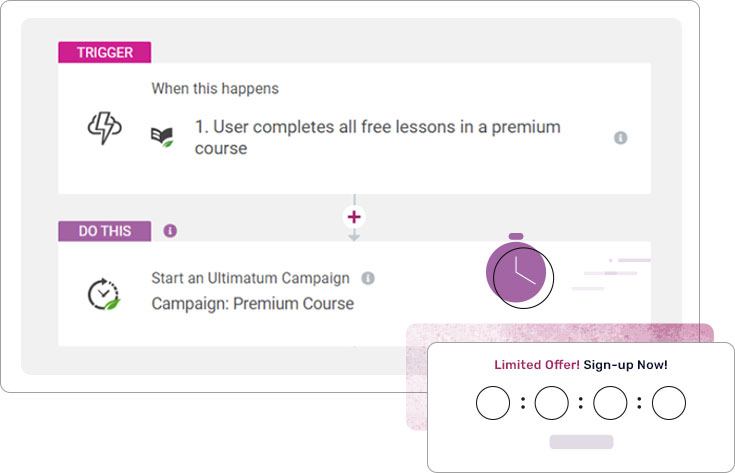The height and width of the screenshot is (473, 735).
Task: Click the first countdown timer circle
Action: click(x=493, y=403)
